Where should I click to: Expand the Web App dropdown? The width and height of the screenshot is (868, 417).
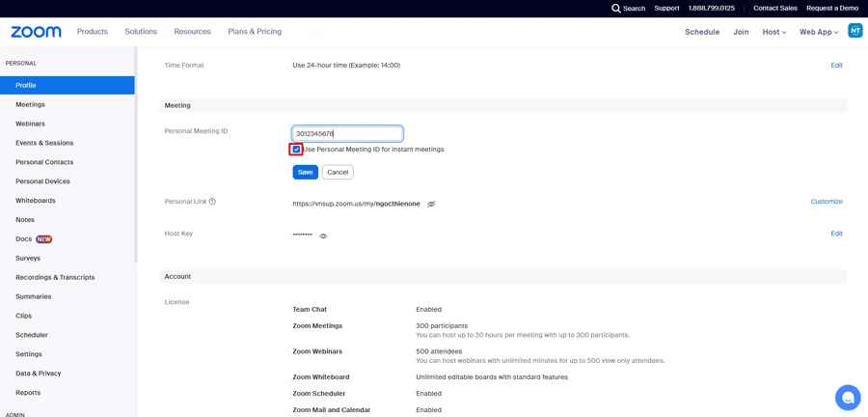[x=818, y=32]
